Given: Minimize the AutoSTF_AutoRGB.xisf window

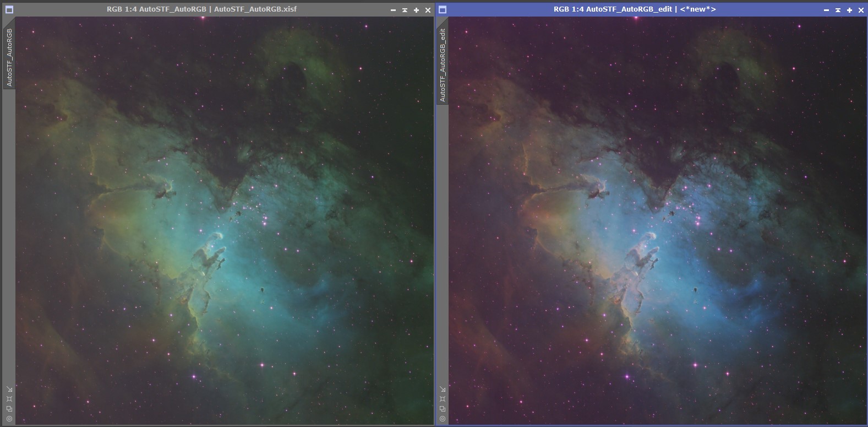Looking at the screenshot, I should pos(393,10).
